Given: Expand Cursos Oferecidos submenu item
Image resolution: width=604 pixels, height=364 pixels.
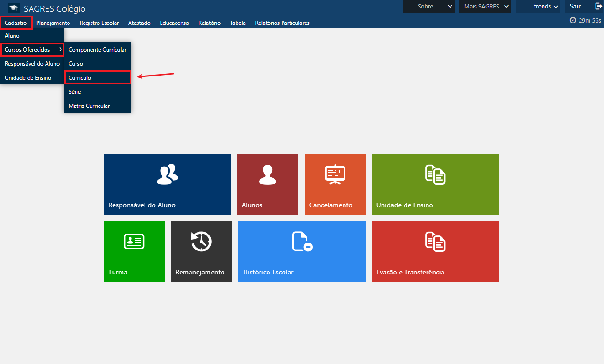Looking at the screenshot, I should pos(32,50).
